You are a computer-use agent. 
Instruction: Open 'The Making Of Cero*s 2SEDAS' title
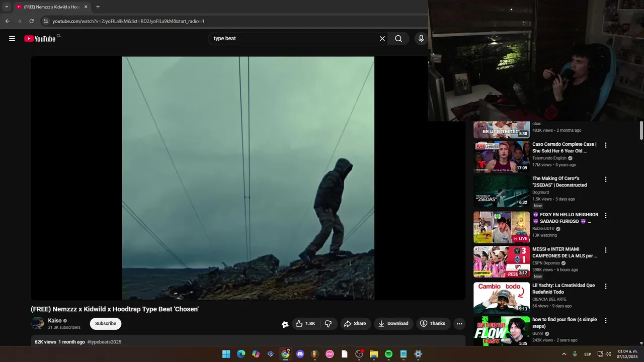pyautogui.click(x=559, y=182)
